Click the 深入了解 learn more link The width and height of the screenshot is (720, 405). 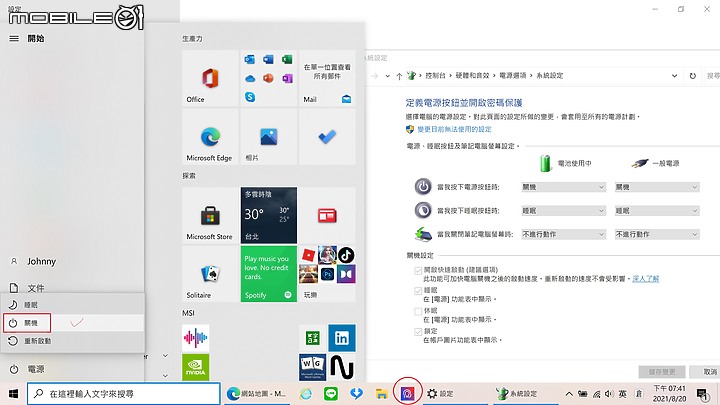(x=645, y=279)
